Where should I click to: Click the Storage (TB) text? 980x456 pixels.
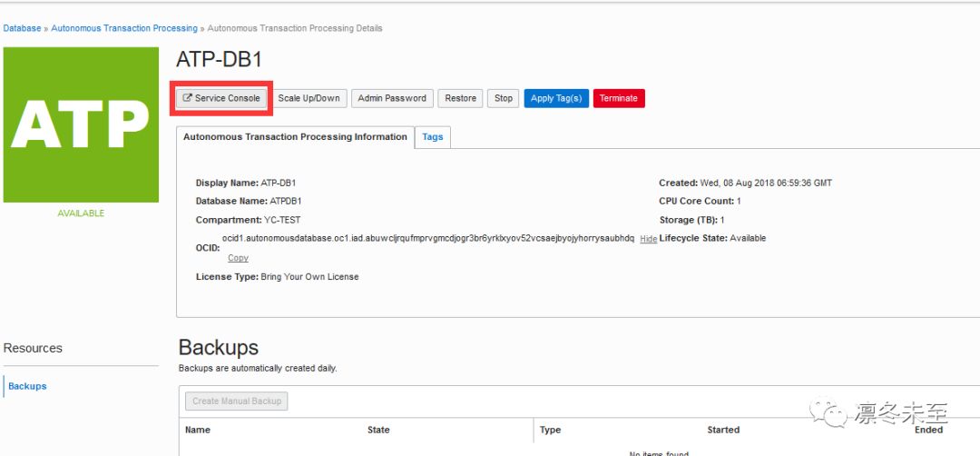point(691,220)
